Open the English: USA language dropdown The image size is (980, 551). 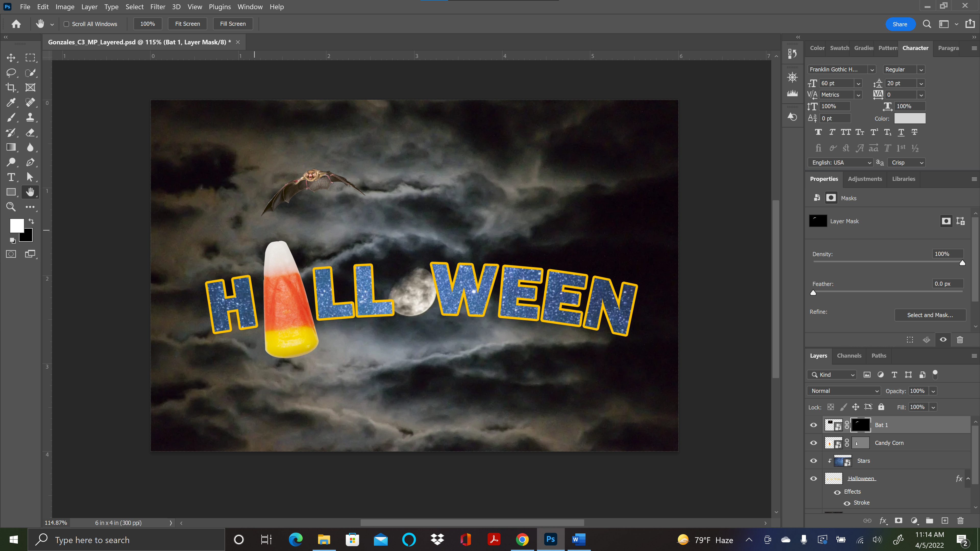[840, 163]
